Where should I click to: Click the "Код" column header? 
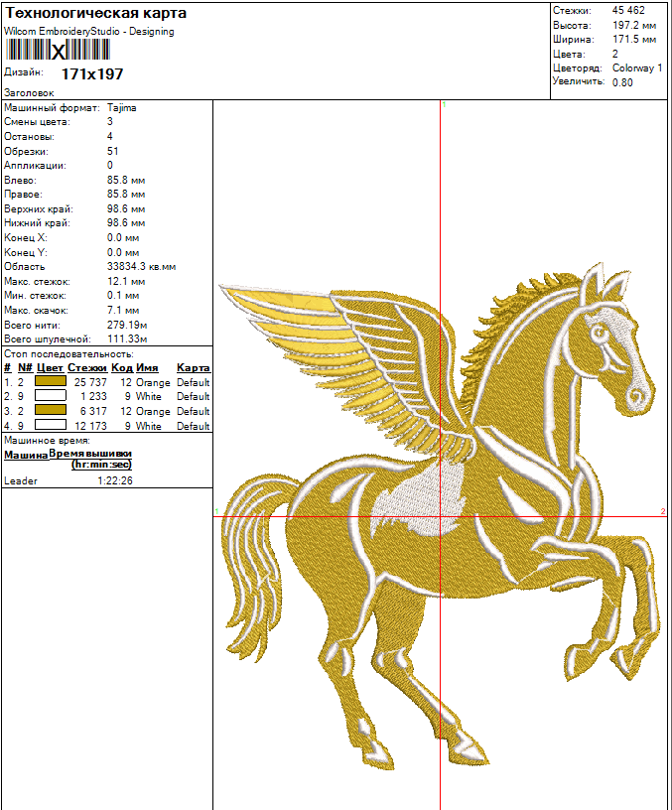point(121,368)
